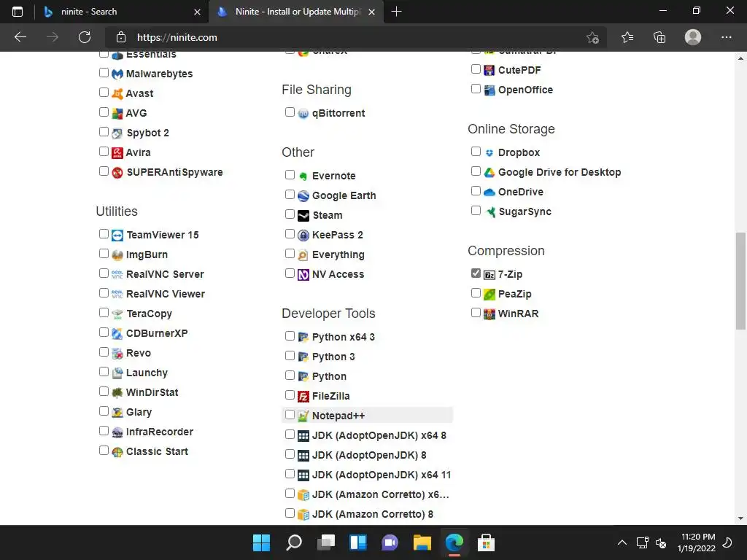The image size is (747, 560).
Task: Open Edge Settings and more menu
Action: (726, 37)
